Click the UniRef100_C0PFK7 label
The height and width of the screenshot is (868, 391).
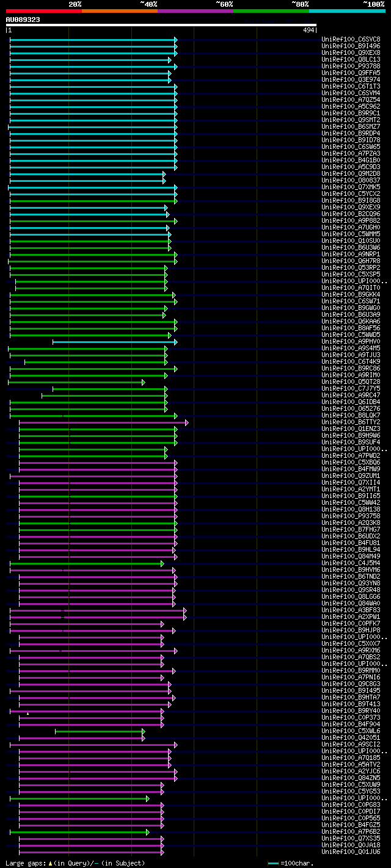351,623
